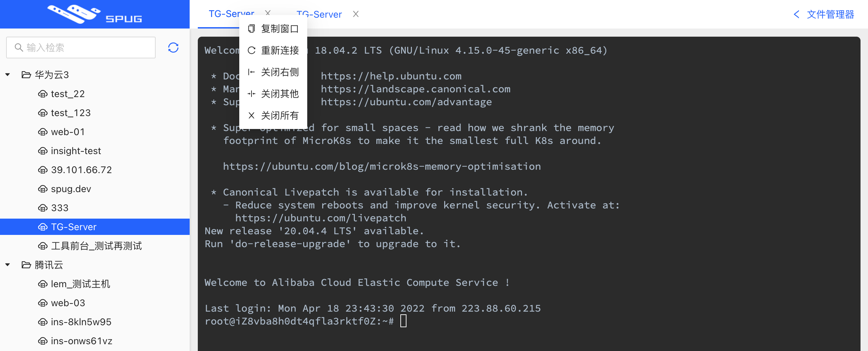
Task: Click the copy icon beside 复制窗口
Action: click(x=251, y=29)
